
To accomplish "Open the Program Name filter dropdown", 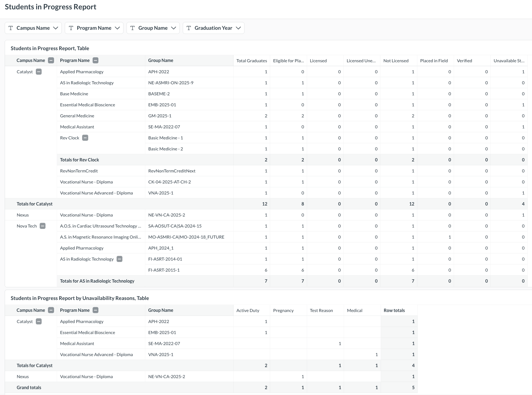I will click(x=94, y=28).
